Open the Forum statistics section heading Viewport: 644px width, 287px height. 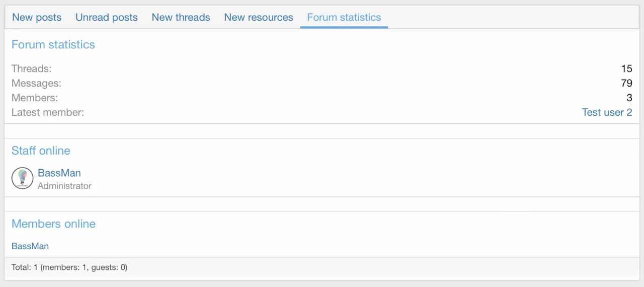click(x=53, y=44)
